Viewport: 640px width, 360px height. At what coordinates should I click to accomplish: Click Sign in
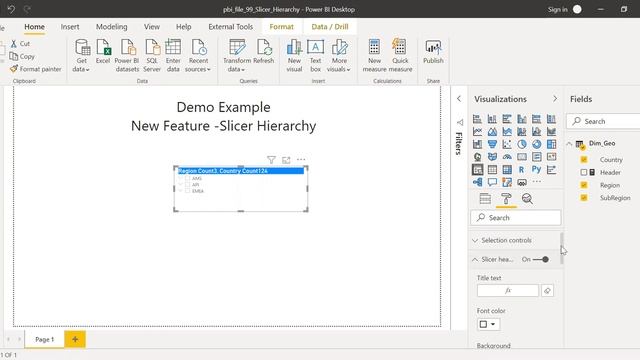[x=558, y=9]
